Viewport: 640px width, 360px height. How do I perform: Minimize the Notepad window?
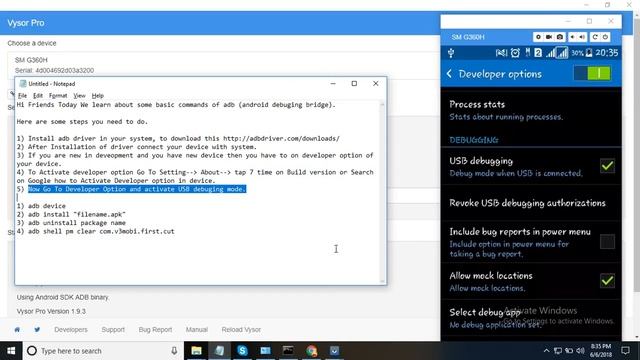point(333,83)
